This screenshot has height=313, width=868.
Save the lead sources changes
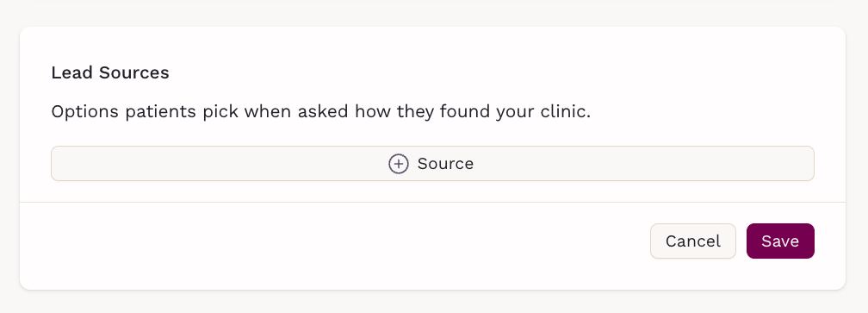point(780,241)
